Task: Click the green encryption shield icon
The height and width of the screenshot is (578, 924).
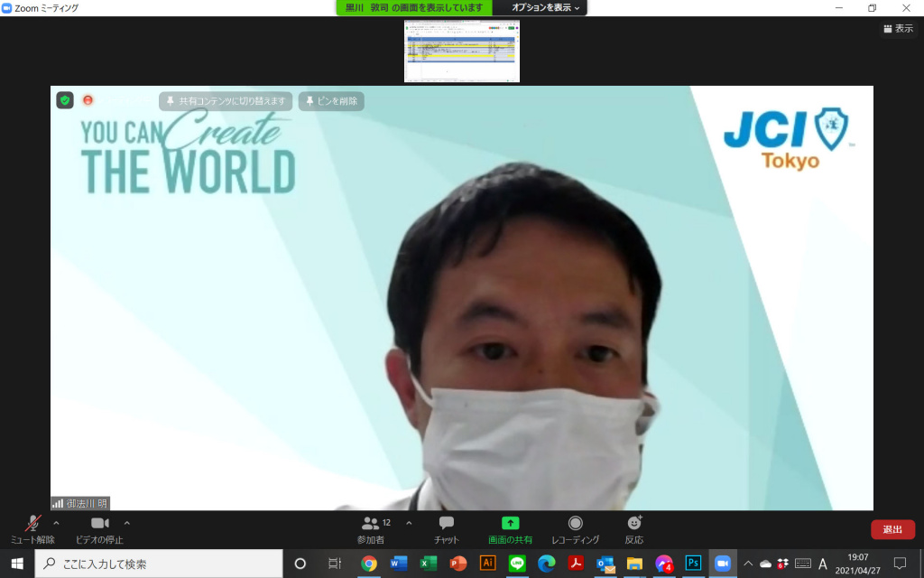Action: 65,100
